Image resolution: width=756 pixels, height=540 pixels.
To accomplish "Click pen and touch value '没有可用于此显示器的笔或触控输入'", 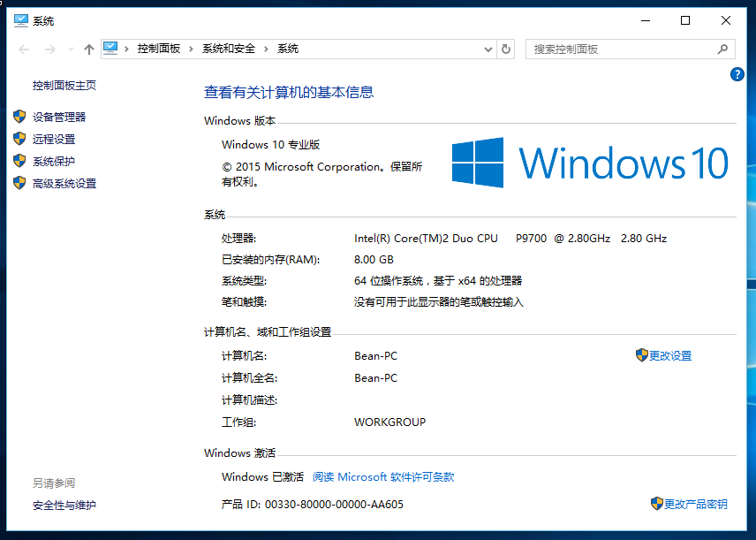I will (x=438, y=301).
